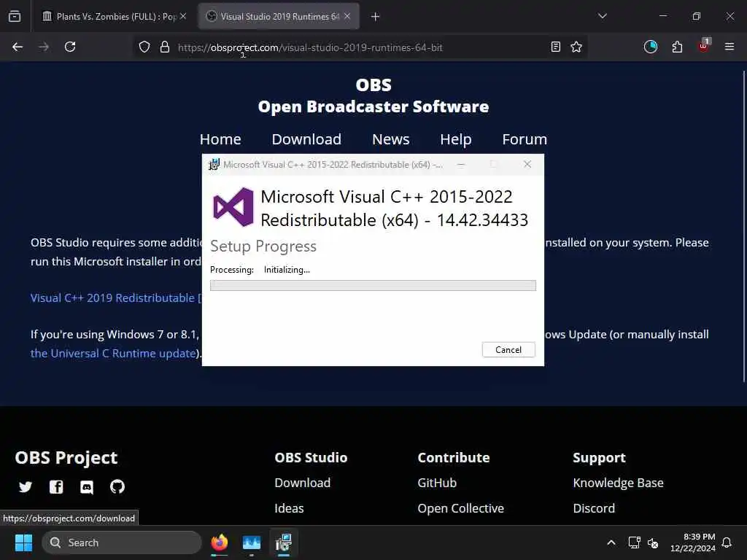The height and width of the screenshot is (560, 747).
Task: Click Open Broadcaster Software heading
Action: click(x=373, y=106)
